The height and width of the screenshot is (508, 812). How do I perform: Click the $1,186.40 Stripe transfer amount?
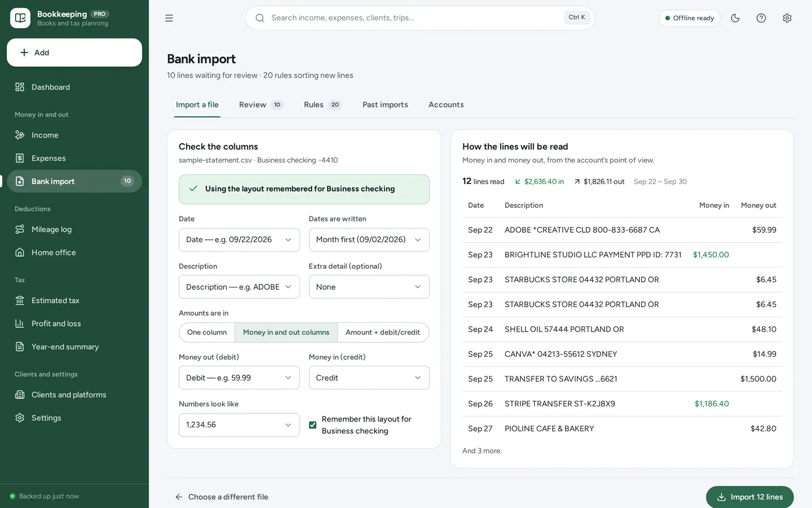pos(712,404)
